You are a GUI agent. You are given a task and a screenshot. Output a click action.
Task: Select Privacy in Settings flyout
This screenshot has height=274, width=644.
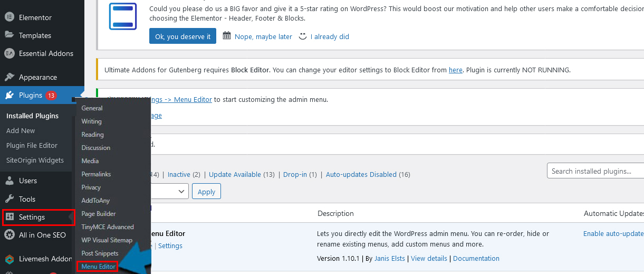click(91, 187)
